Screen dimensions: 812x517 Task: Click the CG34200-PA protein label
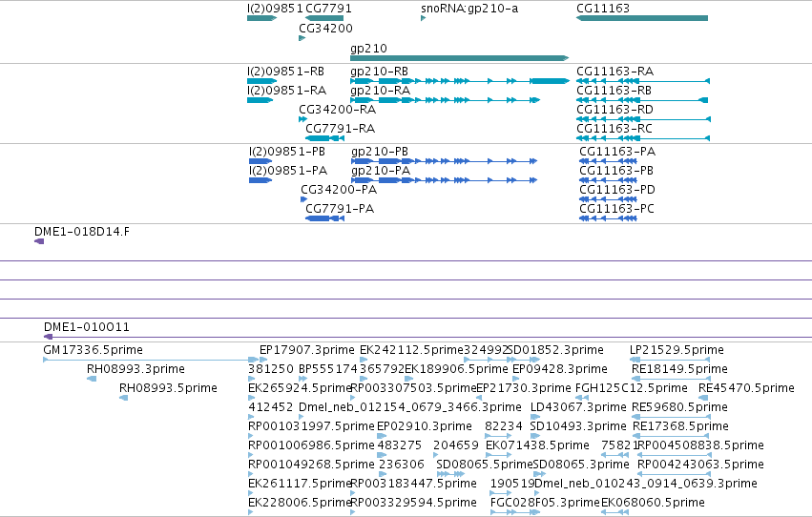pyautogui.click(x=339, y=190)
